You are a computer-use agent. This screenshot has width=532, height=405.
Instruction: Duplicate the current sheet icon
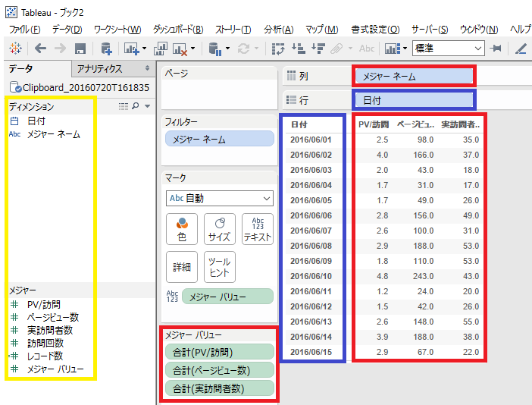click(160, 49)
